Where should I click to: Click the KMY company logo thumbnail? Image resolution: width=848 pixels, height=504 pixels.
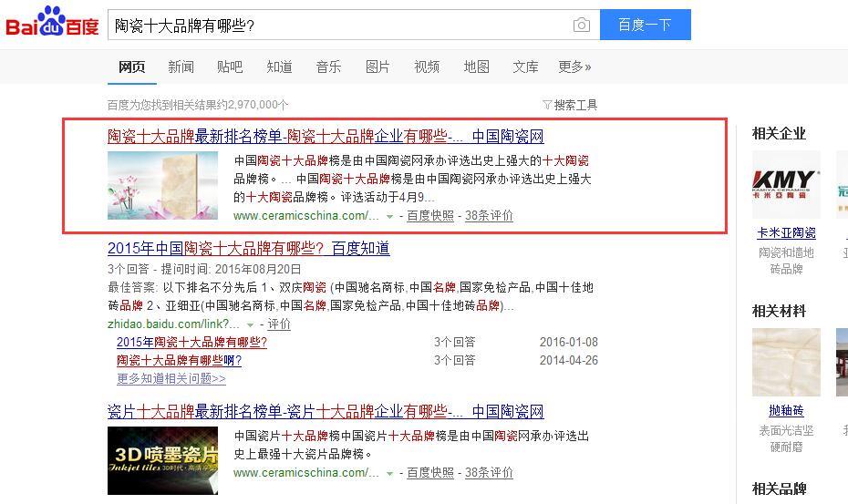pyautogui.click(x=786, y=184)
